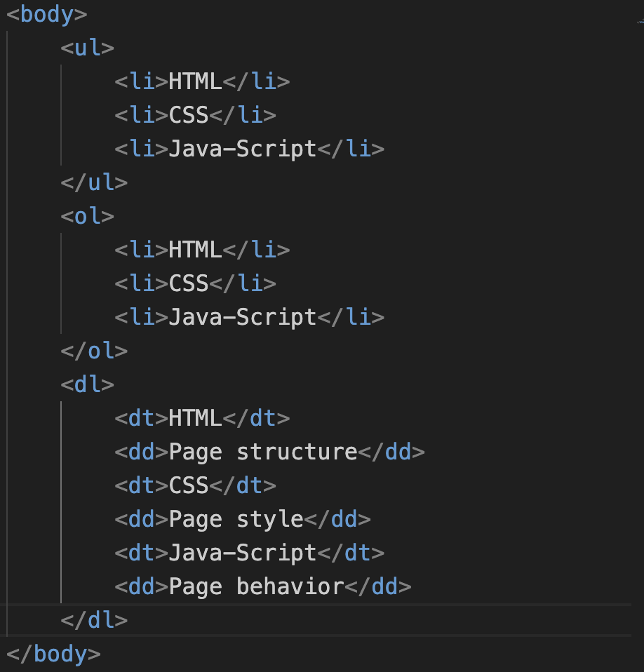Screen dimensions: 644x672
Task: Place cursor on opening ul tag
Action: tap(88, 48)
